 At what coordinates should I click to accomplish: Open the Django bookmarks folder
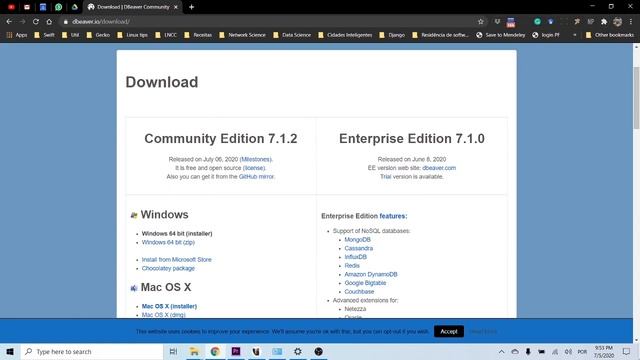392,35
